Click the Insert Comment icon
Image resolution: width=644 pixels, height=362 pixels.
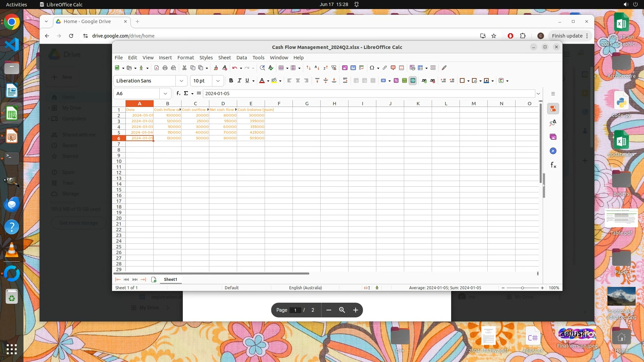point(393,68)
